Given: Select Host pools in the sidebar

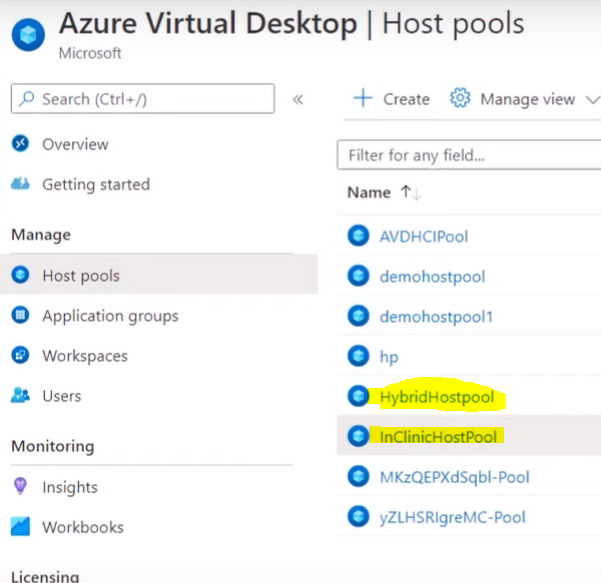Looking at the screenshot, I should pyautogui.click(x=159, y=275).
